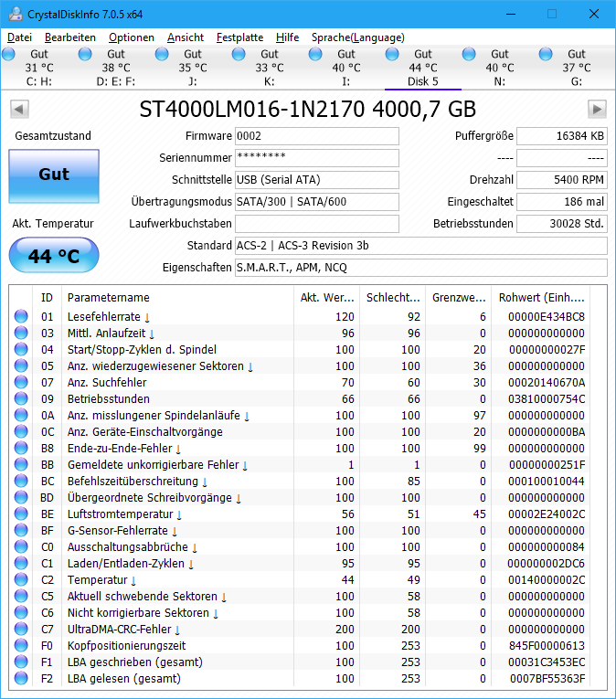
Task: Click status icon of Kopfpositionierungszeit row
Action: [x=21, y=645]
